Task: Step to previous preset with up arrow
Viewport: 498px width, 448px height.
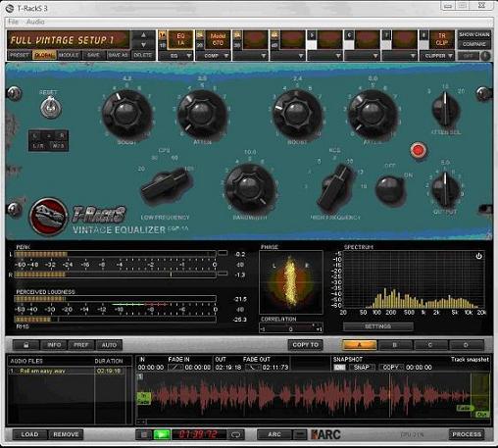Action: coord(143,35)
